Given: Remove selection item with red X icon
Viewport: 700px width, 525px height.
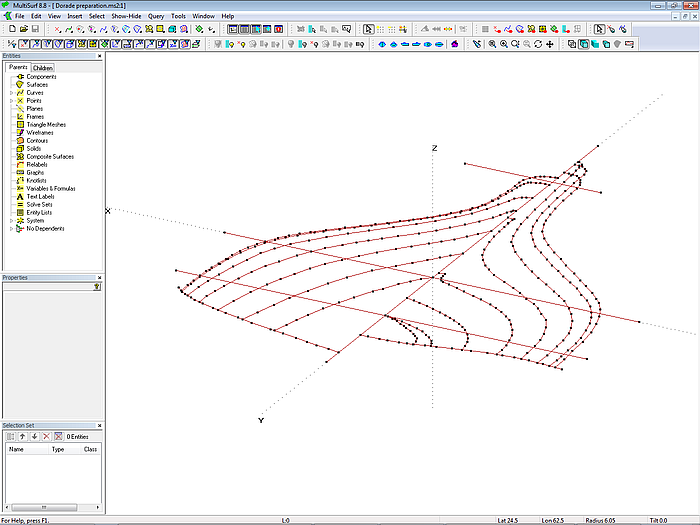Looking at the screenshot, I should [x=46, y=436].
